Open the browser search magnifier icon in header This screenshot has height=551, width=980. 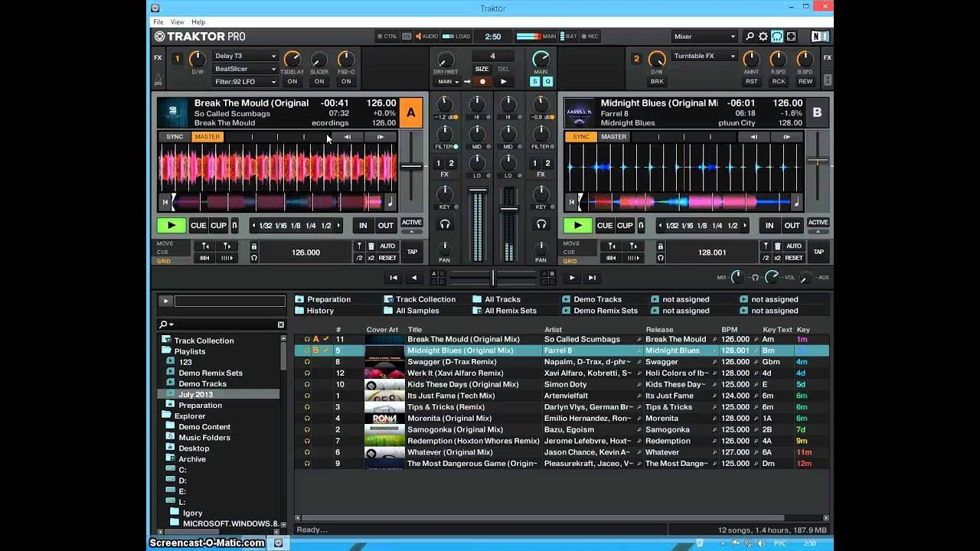pyautogui.click(x=750, y=36)
